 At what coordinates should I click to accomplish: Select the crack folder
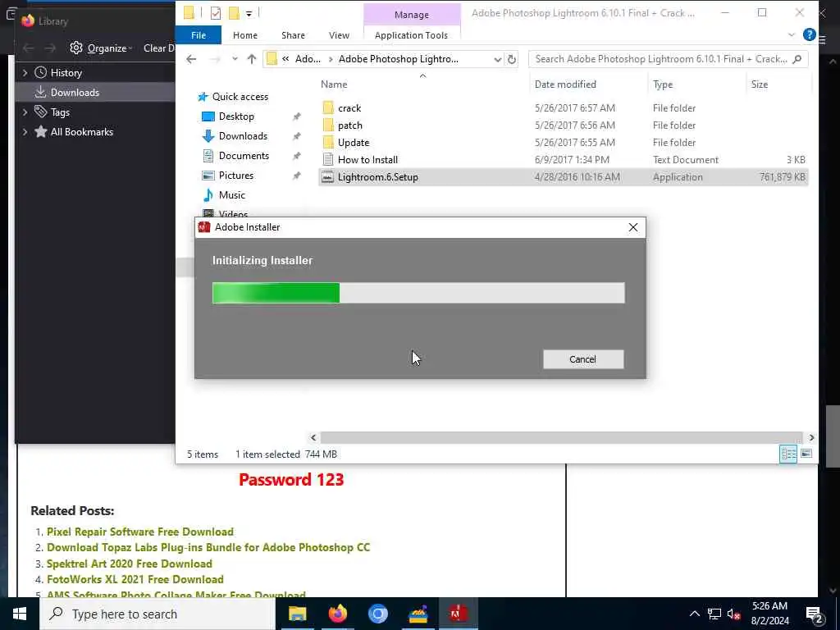(x=349, y=108)
